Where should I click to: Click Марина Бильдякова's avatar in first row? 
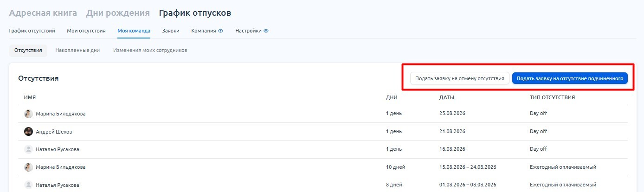29,114
